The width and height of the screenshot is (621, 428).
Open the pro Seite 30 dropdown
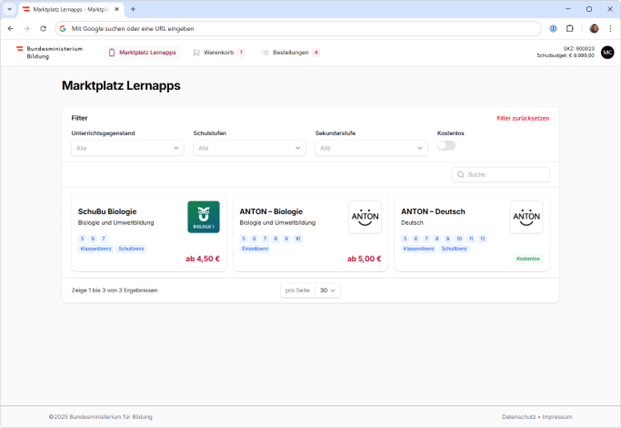pos(328,290)
